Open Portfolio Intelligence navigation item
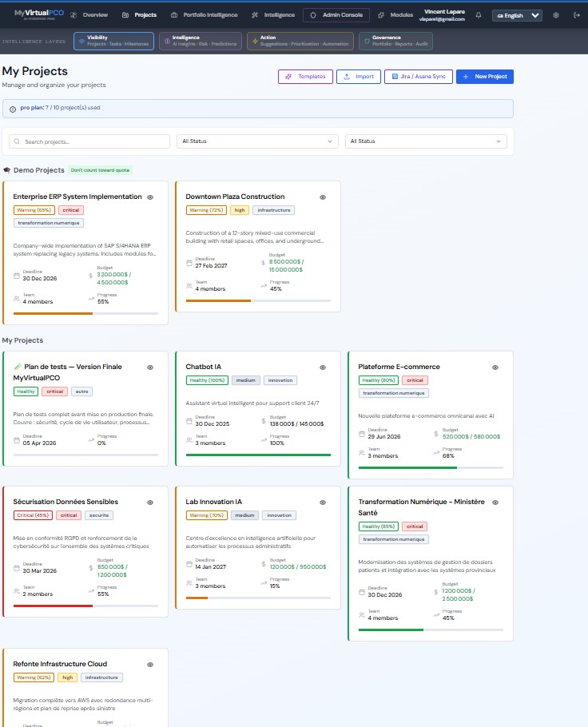The height and width of the screenshot is (727, 588). pos(204,15)
